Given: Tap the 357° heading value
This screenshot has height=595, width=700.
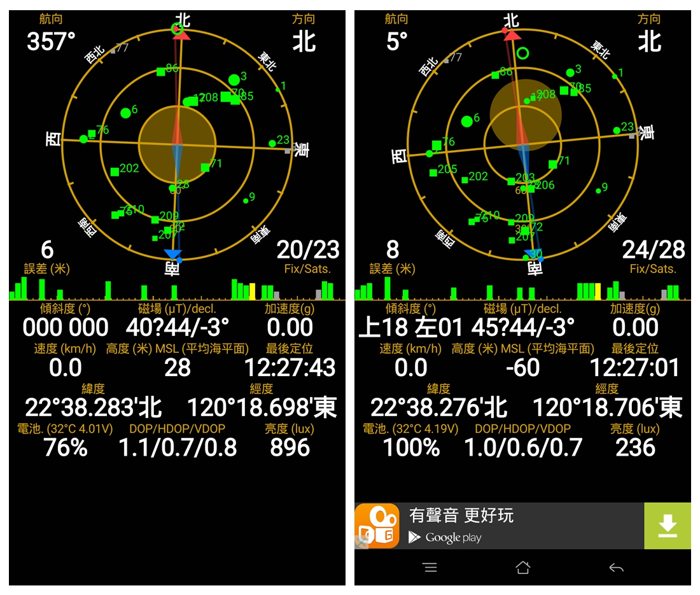Looking at the screenshot, I should click(51, 41).
